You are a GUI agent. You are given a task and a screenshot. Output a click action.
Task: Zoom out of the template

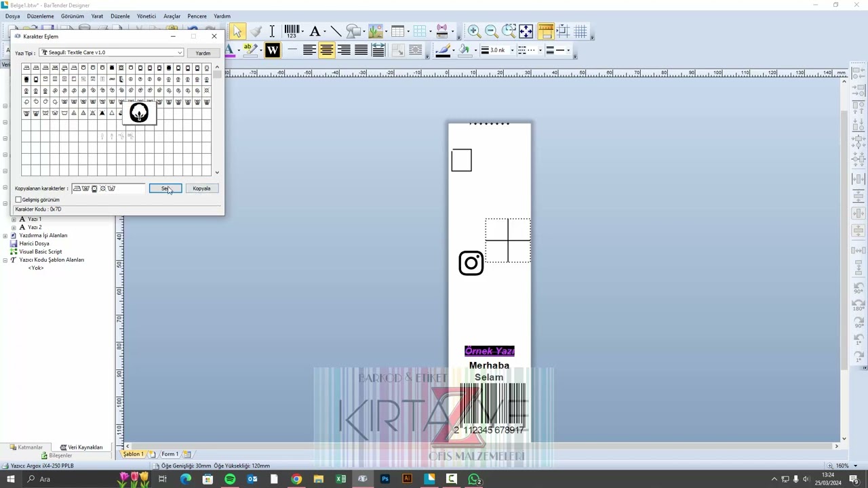[491, 31]
